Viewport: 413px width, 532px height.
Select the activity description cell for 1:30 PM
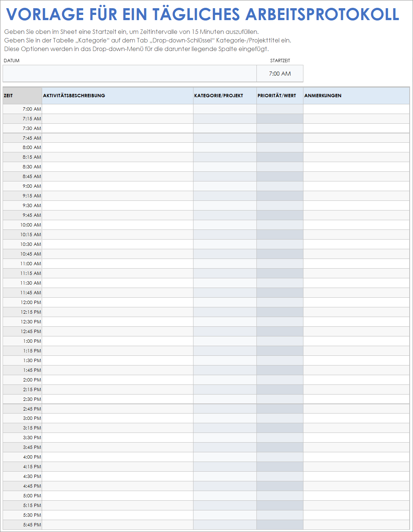[117, 361]
